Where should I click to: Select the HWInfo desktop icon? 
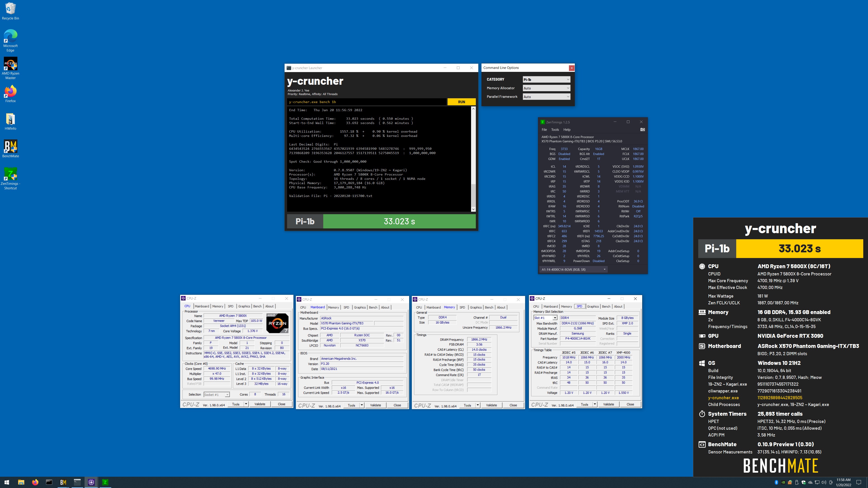click(x=10, y=122)
